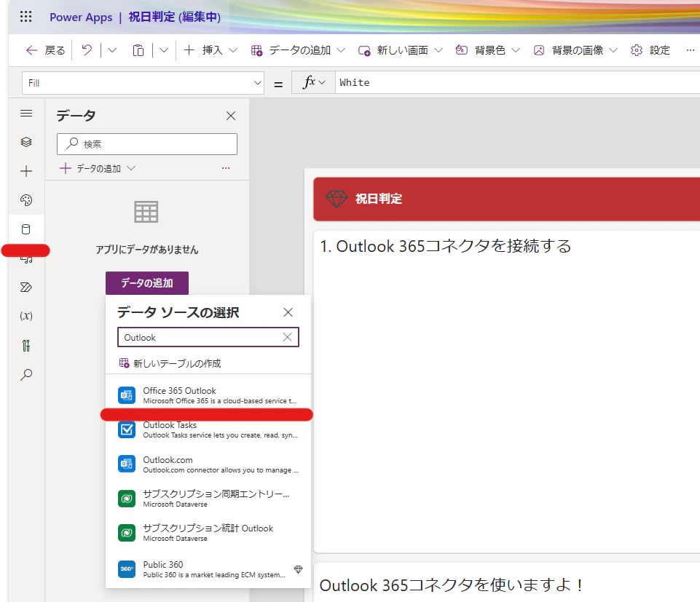Expand the toolbar データの追加 chevron
This screenshot has height=602, width=700.
pyautogui.click(x=341, y=50)
